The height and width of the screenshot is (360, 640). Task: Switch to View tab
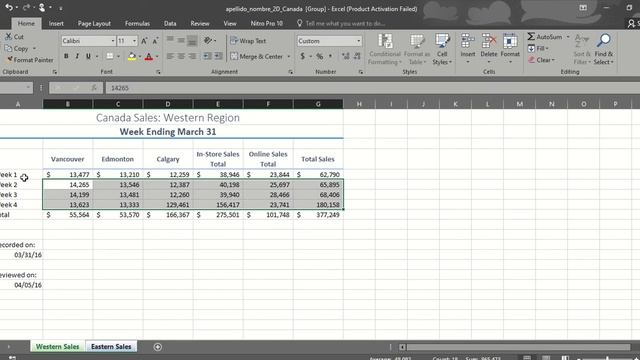point(230,24)
